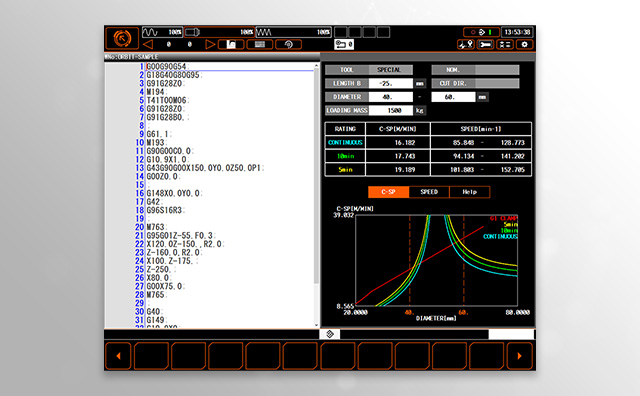This screenshot has height=396, width=640.
Task: Open the keyboard icon button in toolbar
Action: click(x=260, y=44)
